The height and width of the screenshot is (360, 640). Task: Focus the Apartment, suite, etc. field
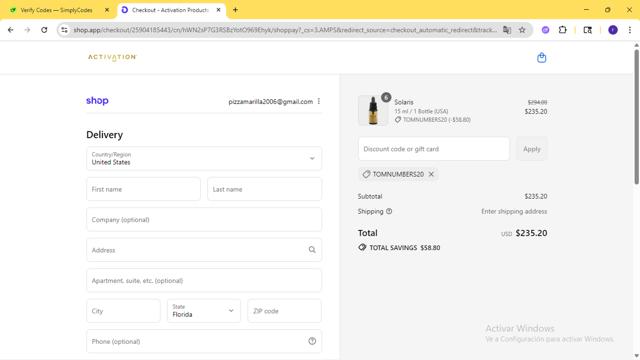[x=204, y=280]
